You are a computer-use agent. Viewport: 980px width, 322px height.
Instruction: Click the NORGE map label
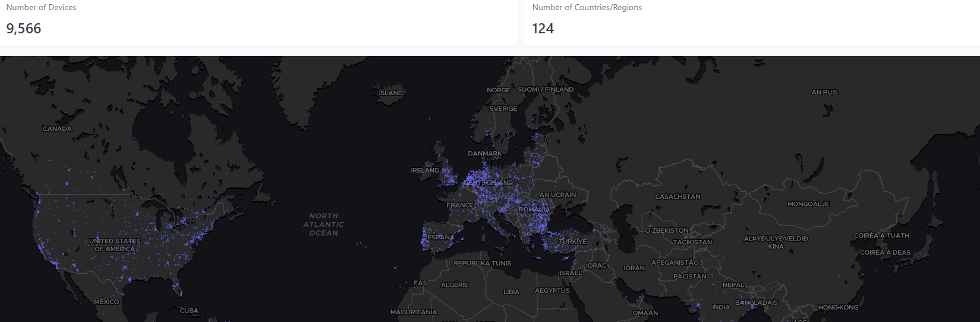click(498, 90)
